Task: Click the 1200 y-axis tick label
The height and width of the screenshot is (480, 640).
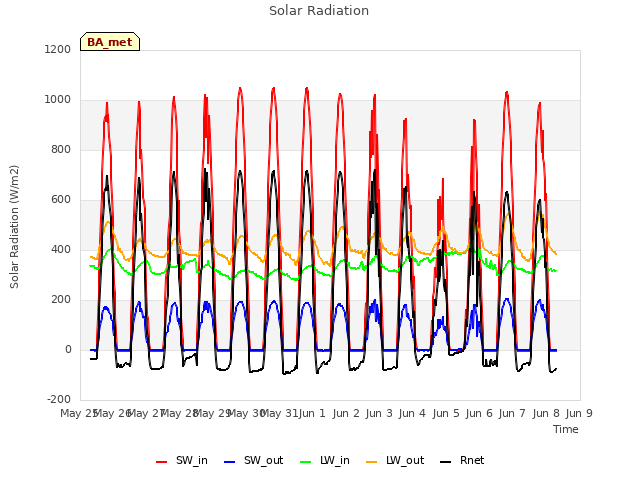Action: click(x=58, y=49)
